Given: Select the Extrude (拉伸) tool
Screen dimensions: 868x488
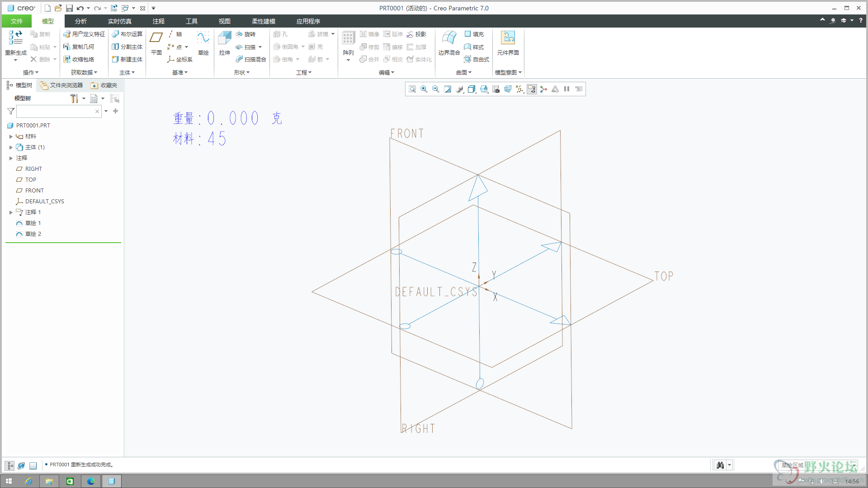Looking at the screenshot, I should coord(225,44).
